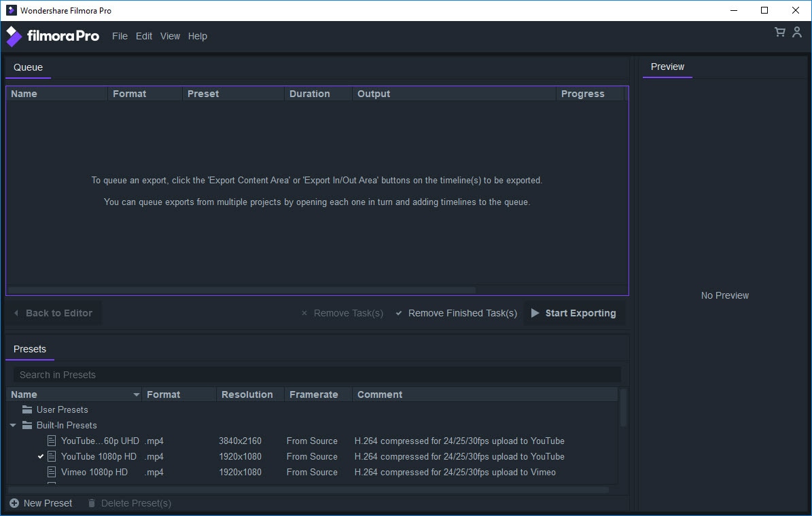Click the 3840x2160 resolution cell
Viewport: 812px width, 516px height.
coord(240,441)
